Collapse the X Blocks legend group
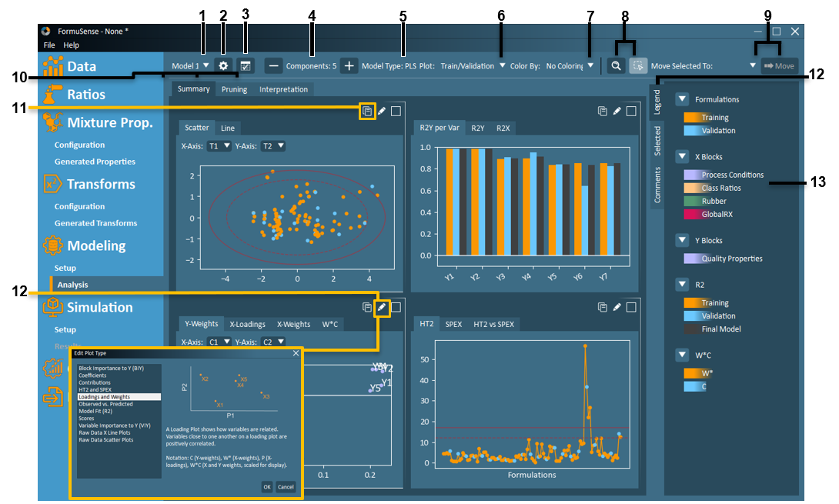839x504 pixels. pos(681,157)
